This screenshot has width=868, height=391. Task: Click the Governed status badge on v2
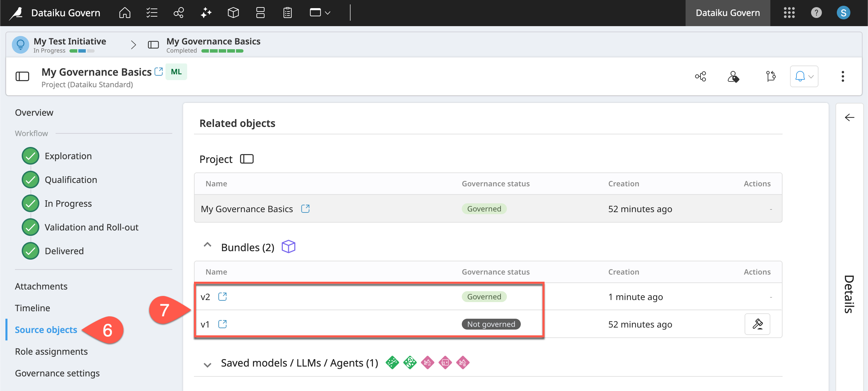click(x=484, y=297)
